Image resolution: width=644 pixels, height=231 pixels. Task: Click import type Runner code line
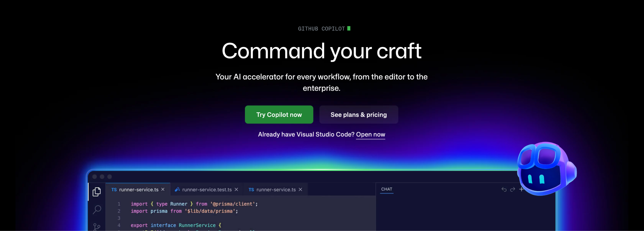tap(194, 204)
